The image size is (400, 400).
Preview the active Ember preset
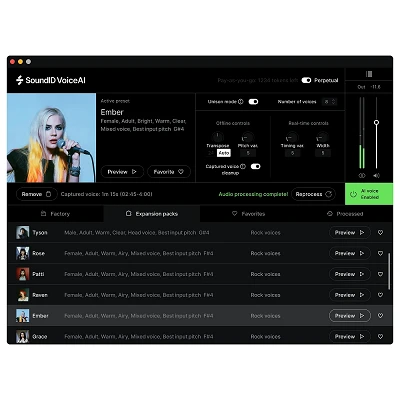click(122, 172)
